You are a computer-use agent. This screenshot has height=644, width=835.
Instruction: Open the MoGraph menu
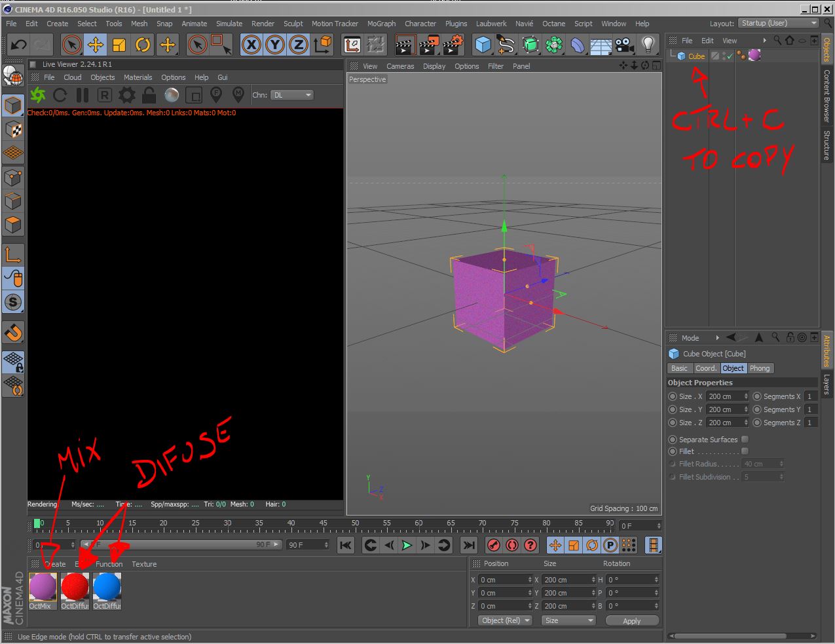click(381, 24)
